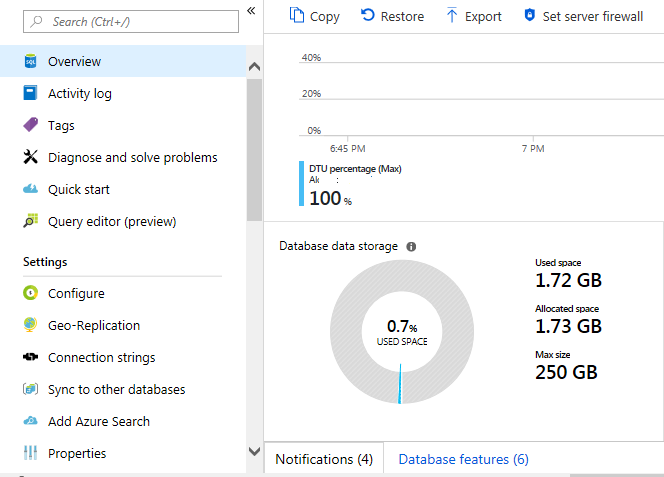Click the Export toolbar button
Viewport: 664px width, 477px height.
tap(474, 16)
